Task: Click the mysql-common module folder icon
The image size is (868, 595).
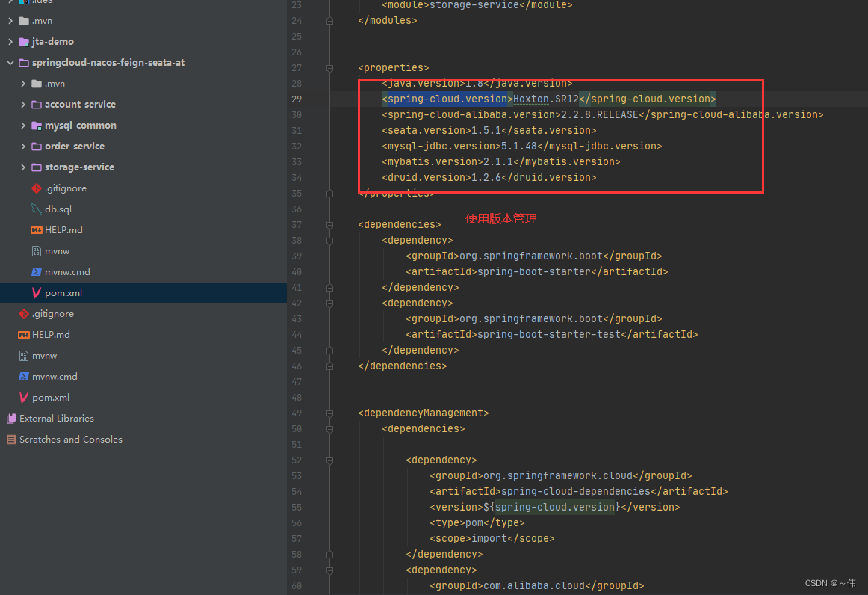Action: (x=37, y=126)
